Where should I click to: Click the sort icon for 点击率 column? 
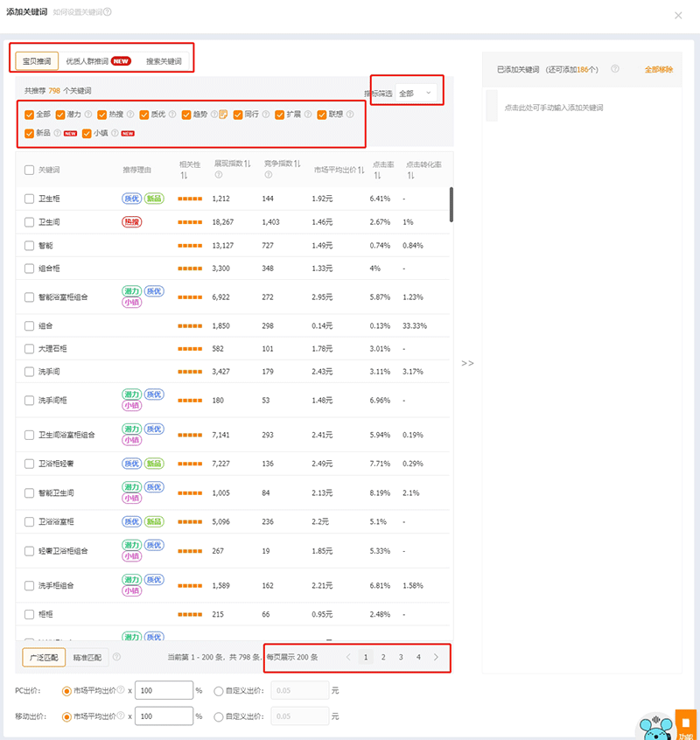coord(377,176)
